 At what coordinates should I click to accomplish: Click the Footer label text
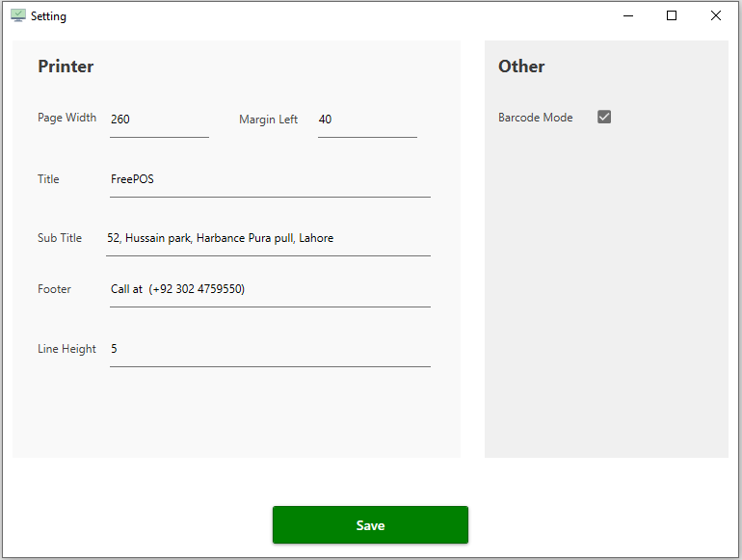(x=54, y=289)
